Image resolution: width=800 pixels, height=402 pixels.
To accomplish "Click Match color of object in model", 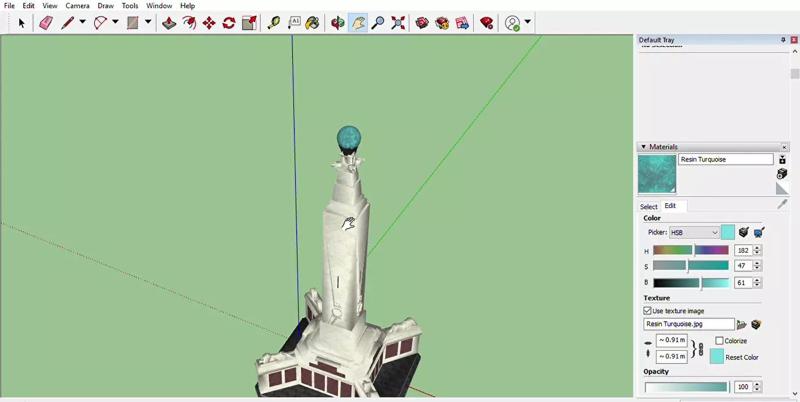I will [743, 232].
